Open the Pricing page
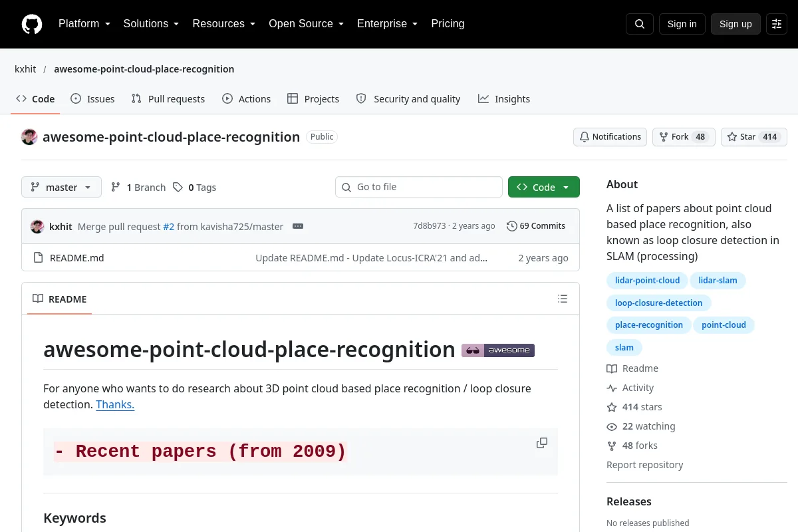 click(448, 24)
